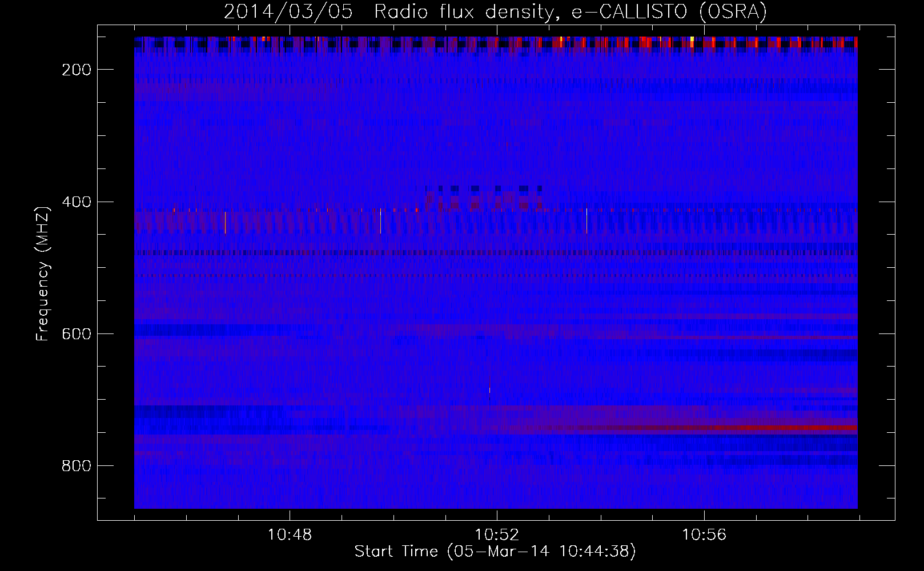The height and width of the screenshot is (571, 924).
Task: Select the 200 frequency tick label
Action: tap(77, 70)
